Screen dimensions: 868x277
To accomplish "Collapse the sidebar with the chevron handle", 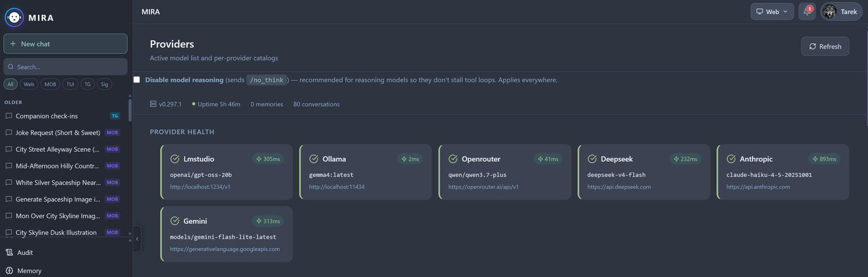I will [x=137, y=239].
